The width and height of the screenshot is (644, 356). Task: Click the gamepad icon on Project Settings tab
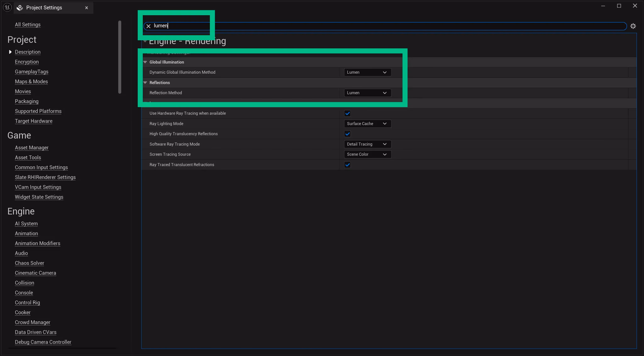[x=19, y=8]
